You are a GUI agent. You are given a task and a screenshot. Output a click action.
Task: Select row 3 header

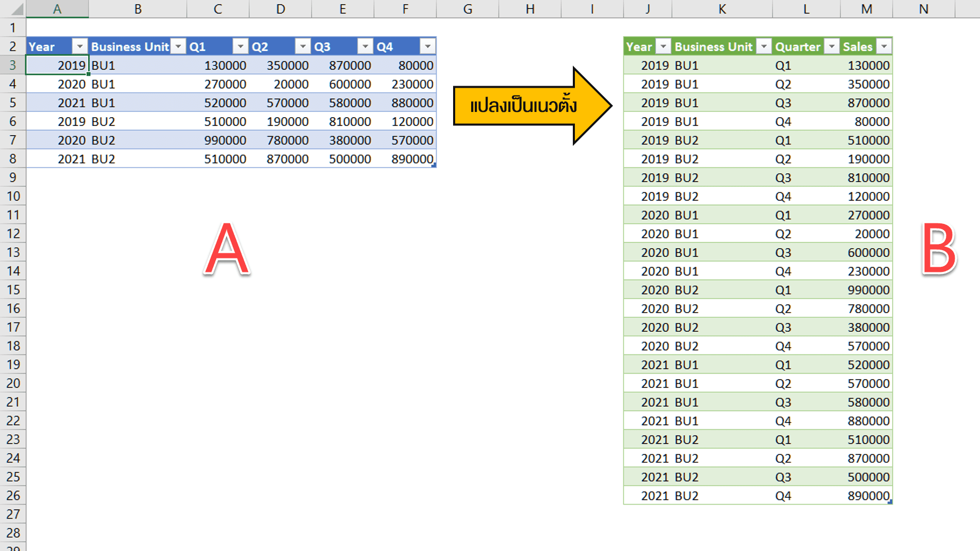pyautogui.click(x=12, y=65)
